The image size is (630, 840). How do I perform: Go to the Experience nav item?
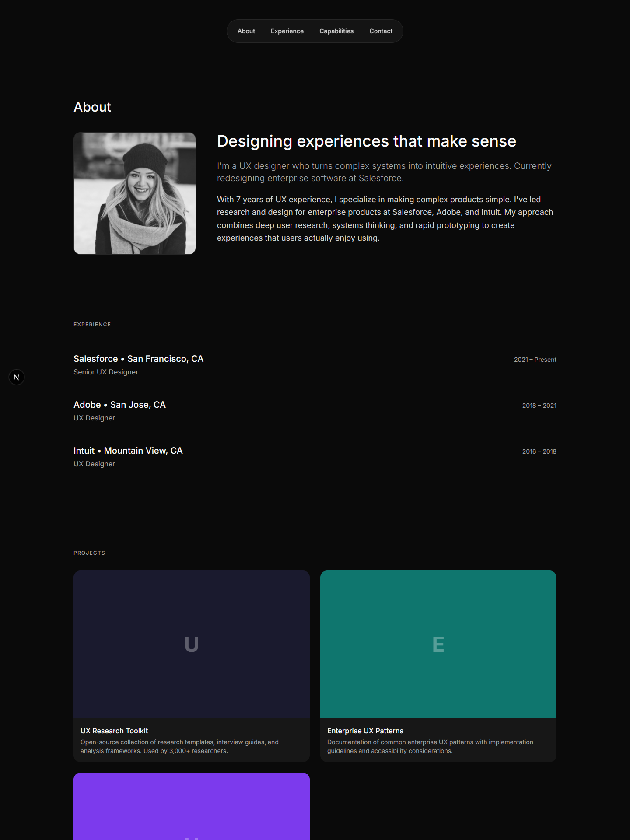287,31
